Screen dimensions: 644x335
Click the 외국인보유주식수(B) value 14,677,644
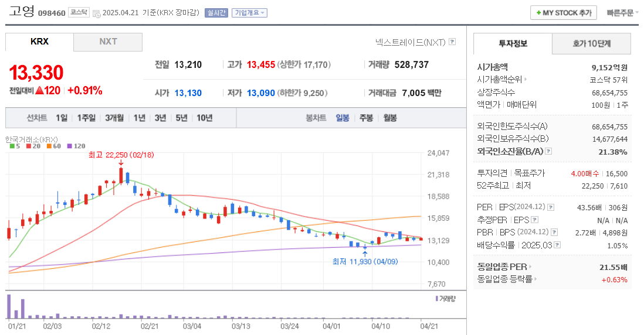point(609,139)
